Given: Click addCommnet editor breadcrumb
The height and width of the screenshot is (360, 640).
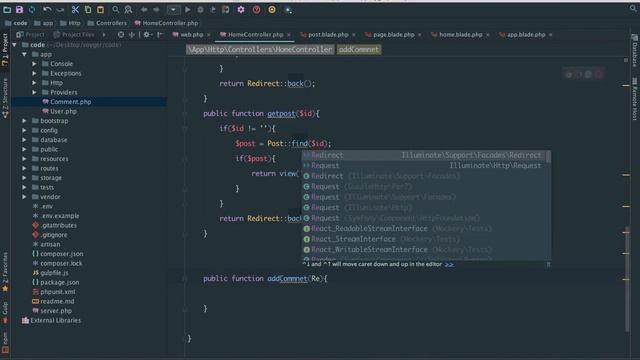Looking at the screenshot, I should (x=359, y=50).
